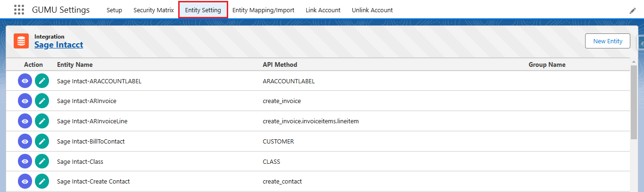Click the orange Integration database icon
Image resolution: width=644 pixels, height=192 pixels.
[21, 41]
